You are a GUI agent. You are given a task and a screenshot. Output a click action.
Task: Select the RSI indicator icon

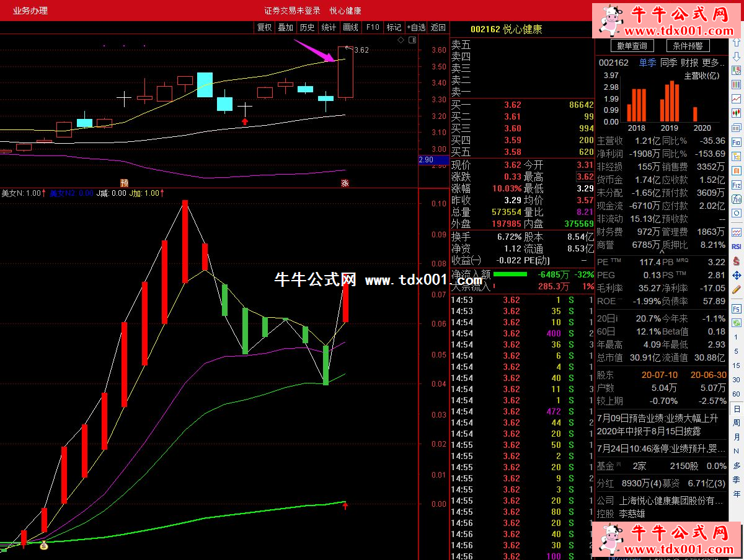(737, 247)
